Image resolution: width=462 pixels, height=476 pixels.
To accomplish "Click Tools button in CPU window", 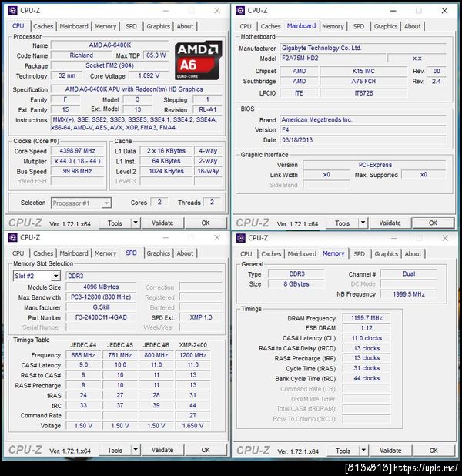I will [x=115, y=223].
